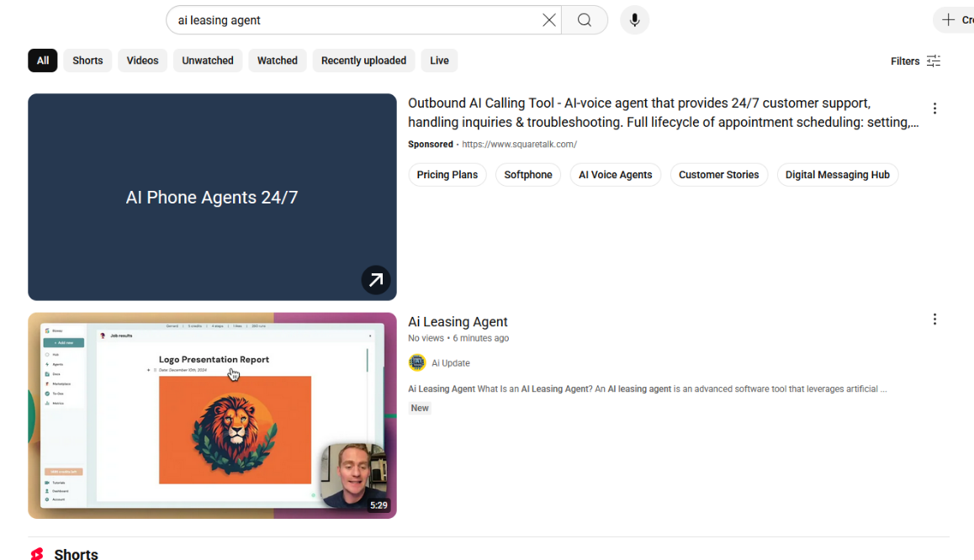
Task: Click the magnifying glass search button
Action: 585,20
